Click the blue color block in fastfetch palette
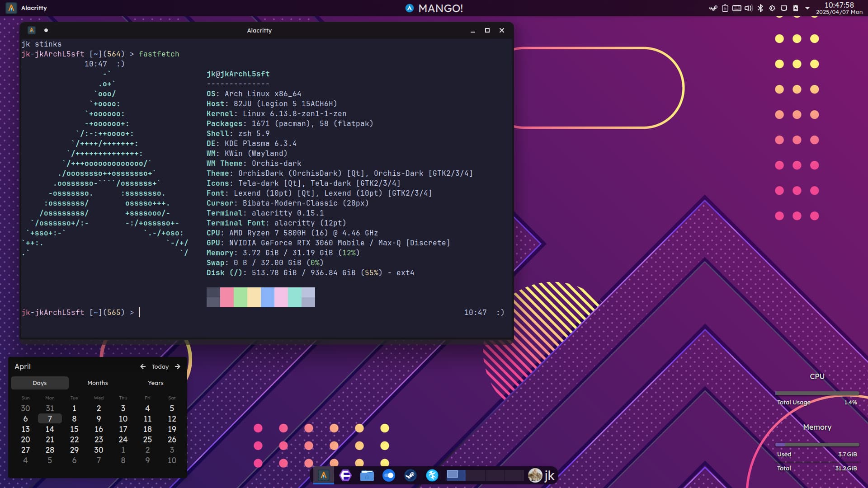Viewport: 868px width, 488px height. (x=268, y=297)
